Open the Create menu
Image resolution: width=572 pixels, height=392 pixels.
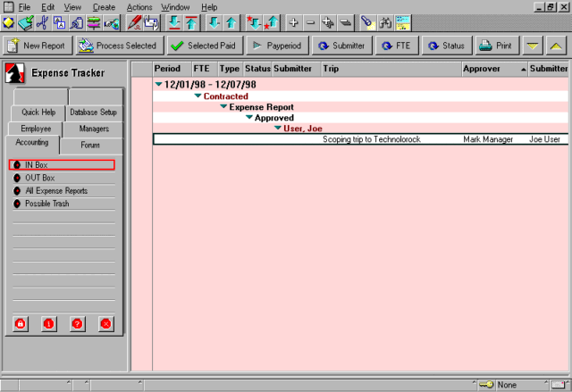point(104,7)
